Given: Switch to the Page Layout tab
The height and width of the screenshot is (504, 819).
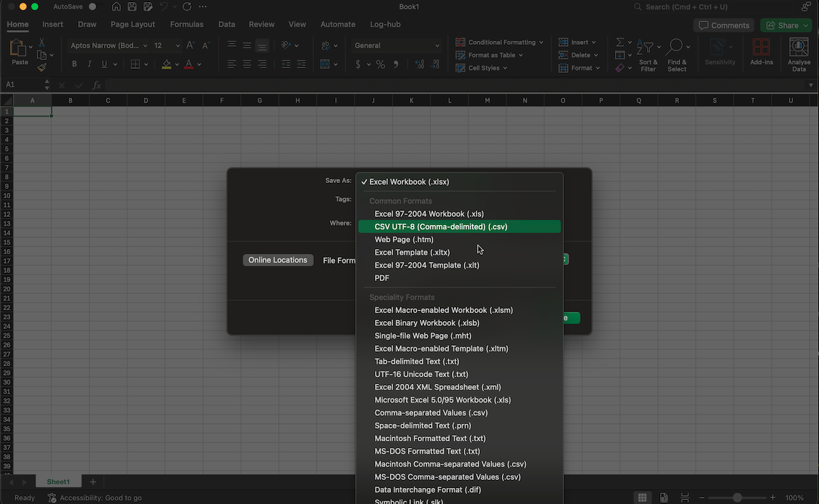Looking at the screenshot, I should click(133, 25).
